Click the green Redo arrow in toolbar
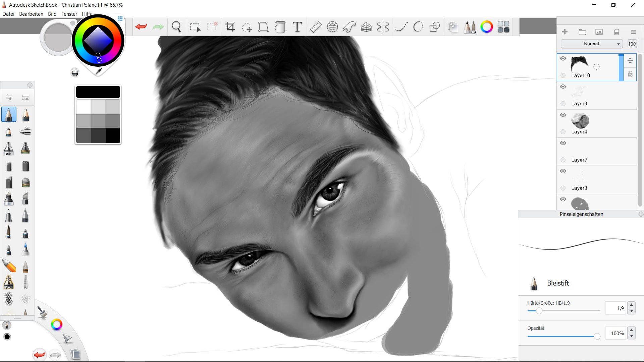The image size is (644, 362). point(158,27)
